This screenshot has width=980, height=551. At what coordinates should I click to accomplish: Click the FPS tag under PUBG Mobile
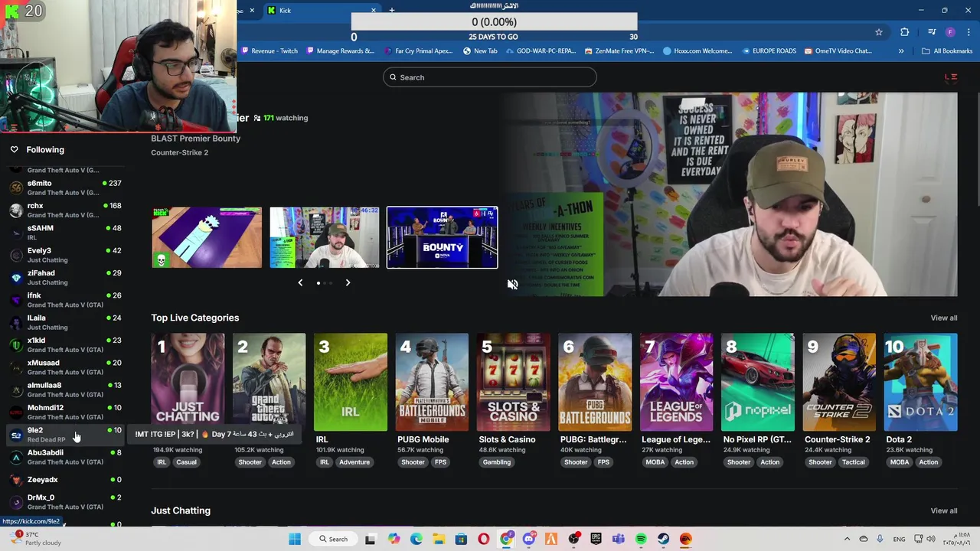440,462
